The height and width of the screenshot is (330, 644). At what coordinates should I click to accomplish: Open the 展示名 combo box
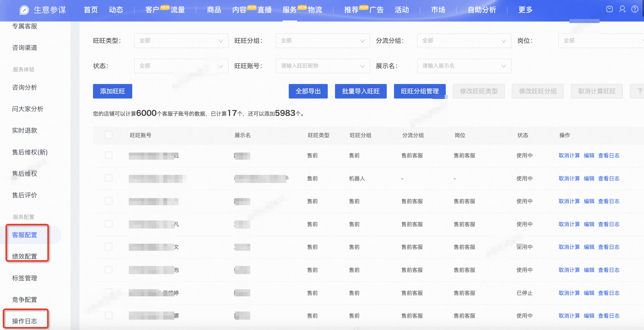click(x=464, y=66)
